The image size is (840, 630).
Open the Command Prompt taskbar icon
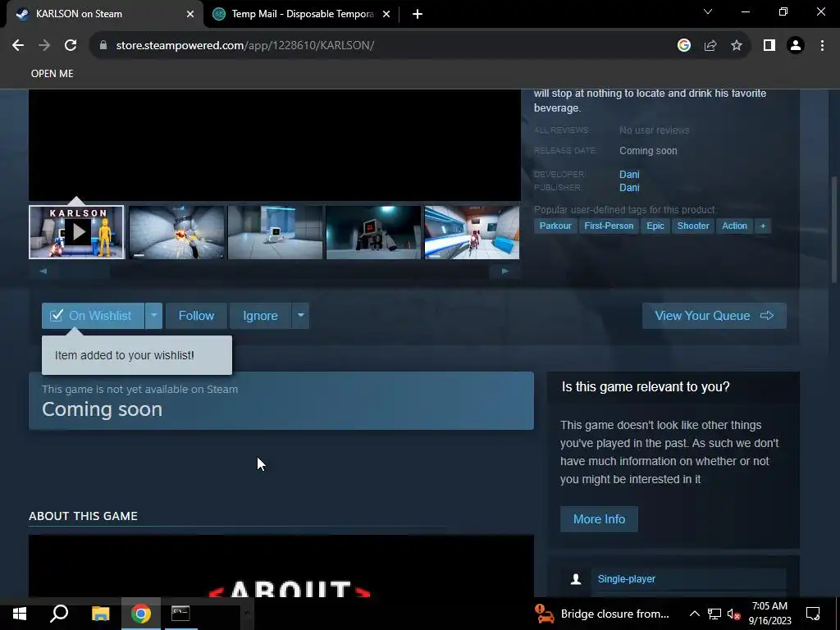[x=180, y=614]
